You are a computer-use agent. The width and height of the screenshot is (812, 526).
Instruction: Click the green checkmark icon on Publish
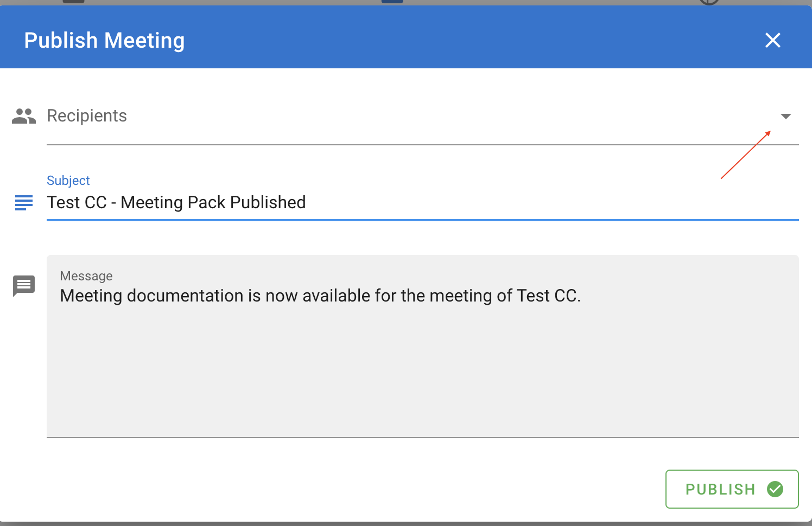(x=775, y=489)
